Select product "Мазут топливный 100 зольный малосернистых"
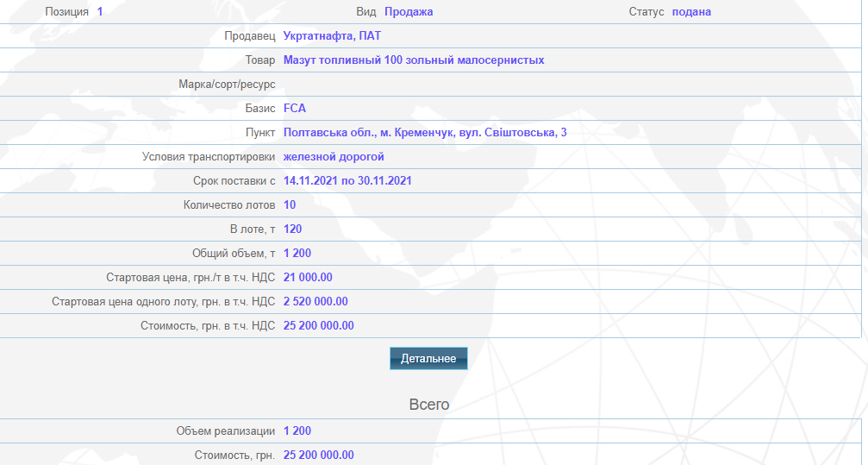Viewport: 868px width, 465px height. (413, 60)
